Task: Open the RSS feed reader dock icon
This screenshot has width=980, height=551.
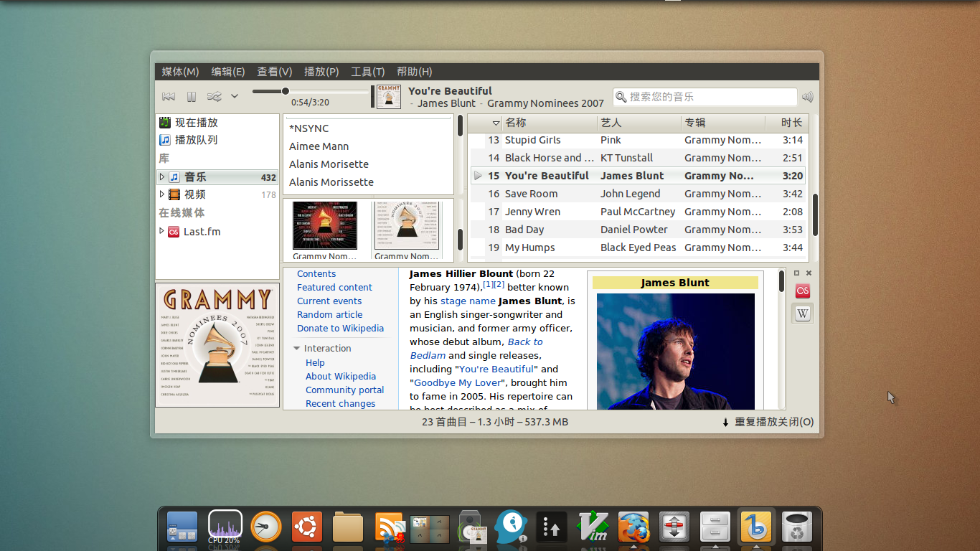Action: point(390,527)
